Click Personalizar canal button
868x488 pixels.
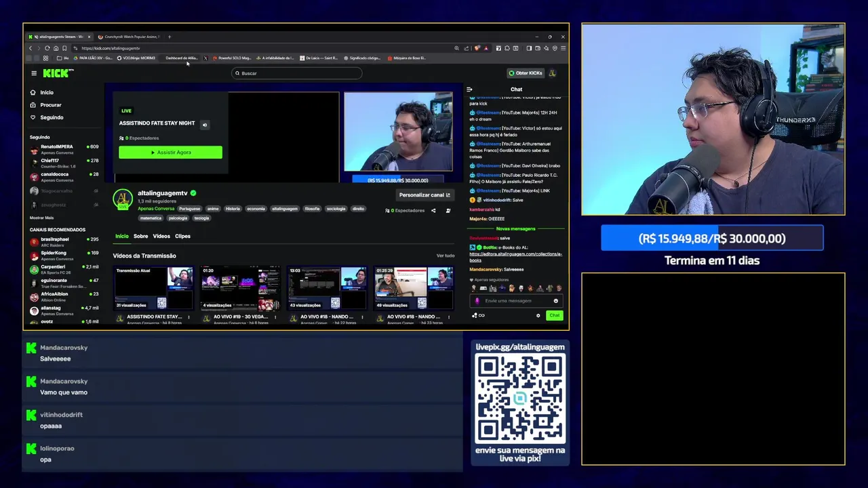[425, 195]
